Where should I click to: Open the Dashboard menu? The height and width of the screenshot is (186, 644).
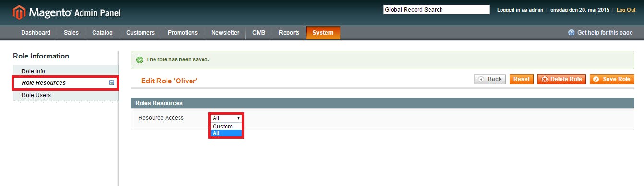point(36,33)
